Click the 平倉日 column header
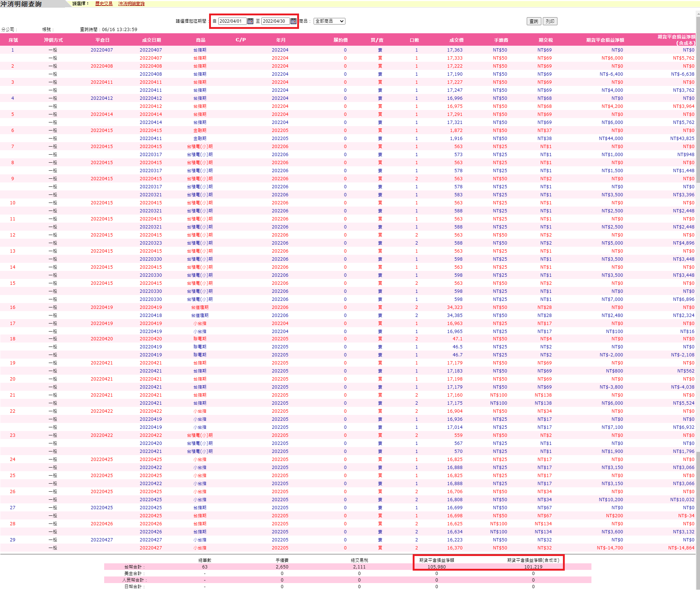This screenshot has width=700, height=590. tap(102, 40)
